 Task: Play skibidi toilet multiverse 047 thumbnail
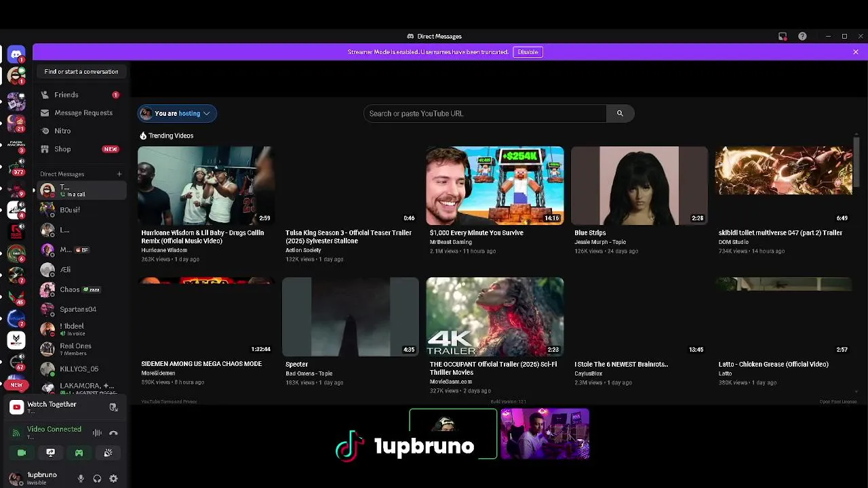(784, 186)
